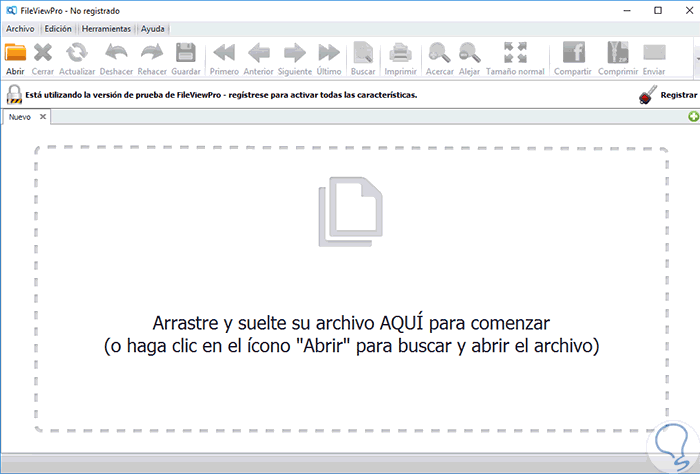Click the Tamaño normal icon
Image resolution: width=700 pixels, height=474 pixels.
pos(515,53)
